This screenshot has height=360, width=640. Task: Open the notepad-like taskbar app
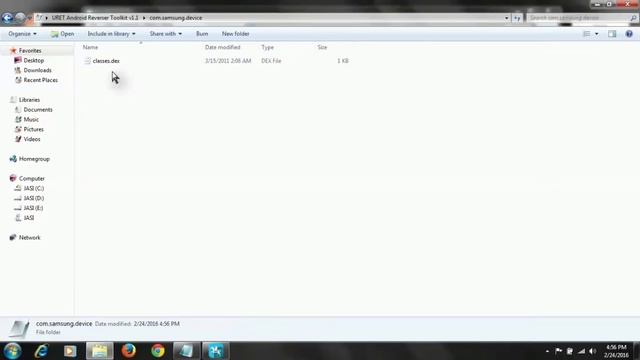coord(187,351)
